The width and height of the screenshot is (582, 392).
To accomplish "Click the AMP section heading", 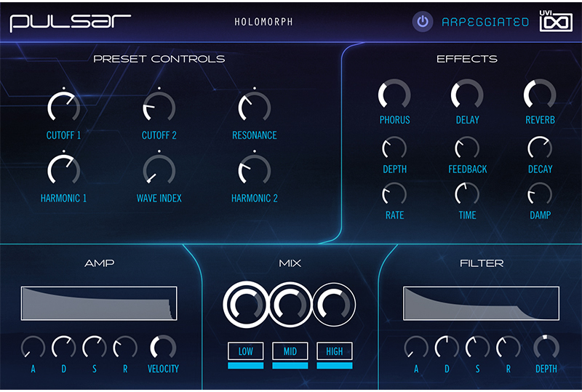I will click(99, 263).
